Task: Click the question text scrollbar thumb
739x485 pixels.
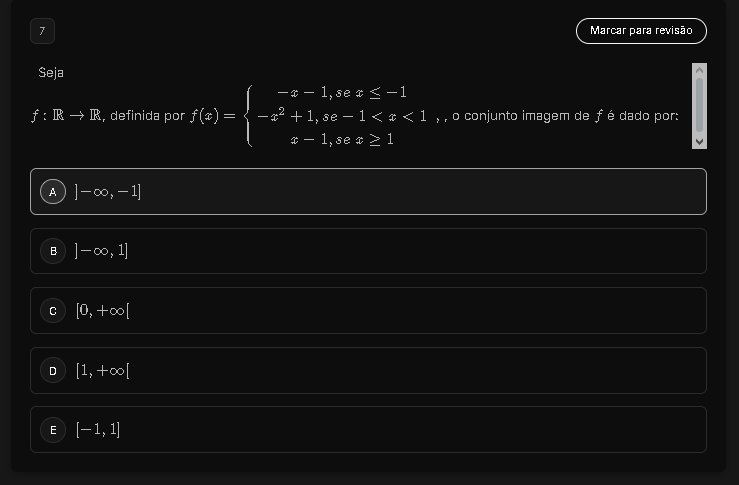Action: (x=699, y=104)
